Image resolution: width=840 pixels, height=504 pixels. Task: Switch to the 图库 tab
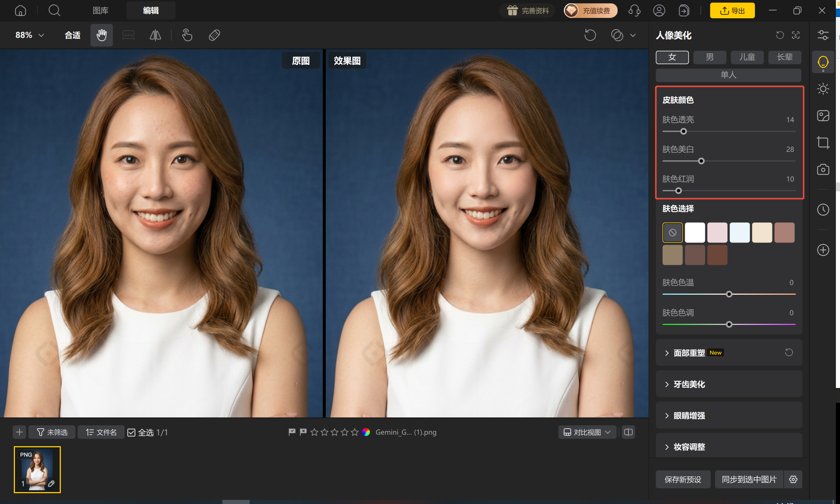pos(100,10)
